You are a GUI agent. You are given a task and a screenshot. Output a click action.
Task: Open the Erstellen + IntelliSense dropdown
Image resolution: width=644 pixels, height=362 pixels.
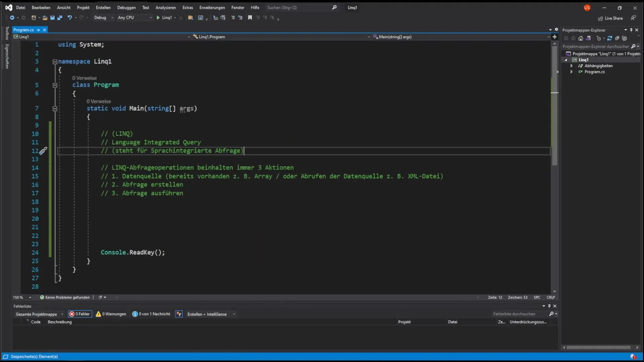click(211, 314)
